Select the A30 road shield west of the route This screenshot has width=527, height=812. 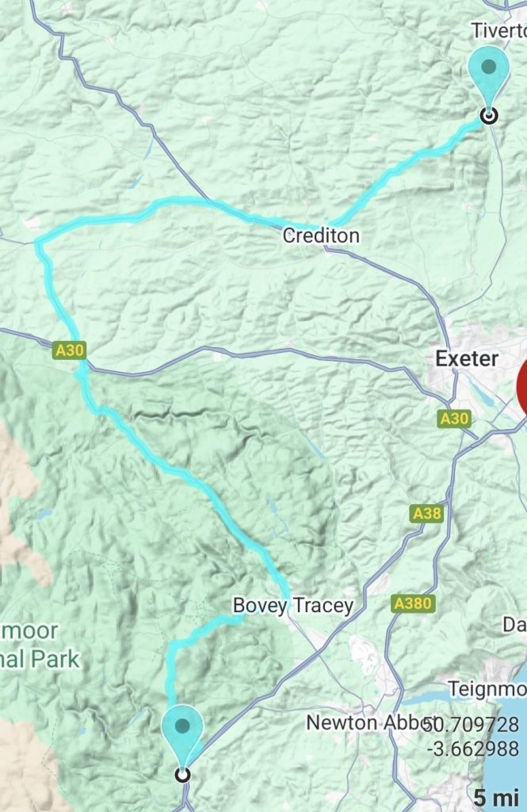[70, 350]
